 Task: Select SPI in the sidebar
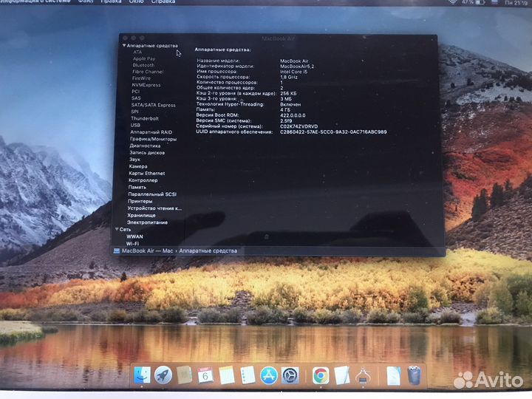point(134,112)
